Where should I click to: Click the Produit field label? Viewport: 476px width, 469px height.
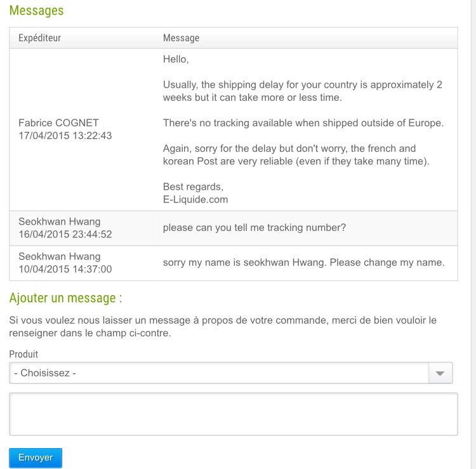point(23,354)
